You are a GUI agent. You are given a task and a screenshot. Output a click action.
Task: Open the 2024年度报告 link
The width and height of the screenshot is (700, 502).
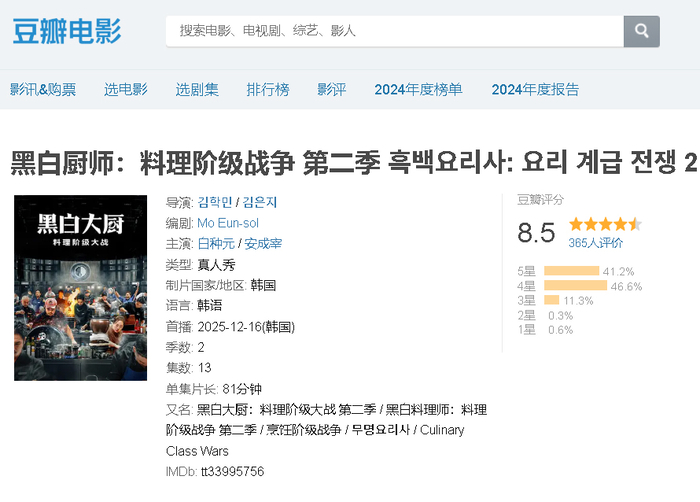tap(535, 89)
